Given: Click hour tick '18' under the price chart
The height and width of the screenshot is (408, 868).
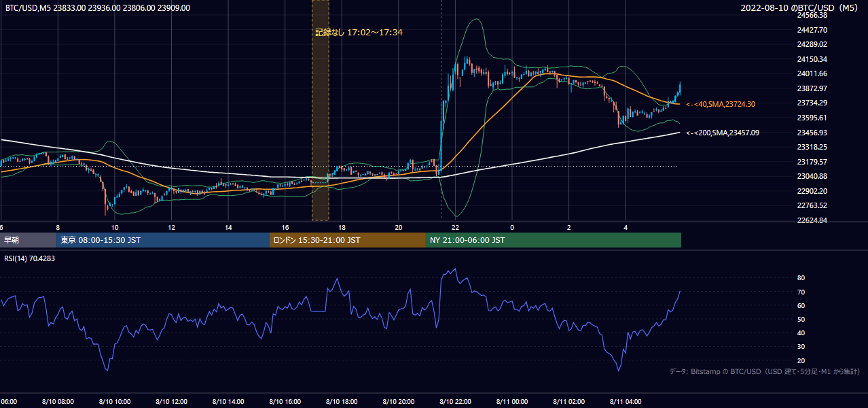Looking at the screenshot, I should 342,227.
